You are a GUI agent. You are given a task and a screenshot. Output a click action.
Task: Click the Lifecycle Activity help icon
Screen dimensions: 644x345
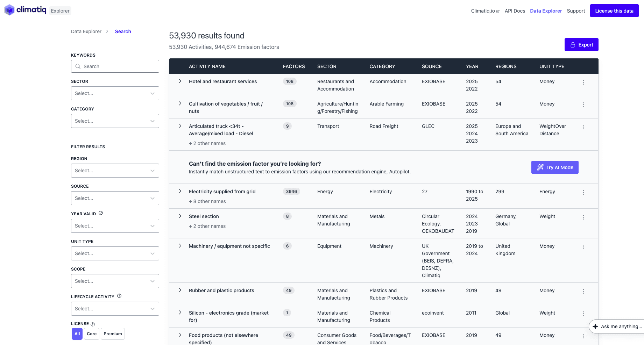119,296
